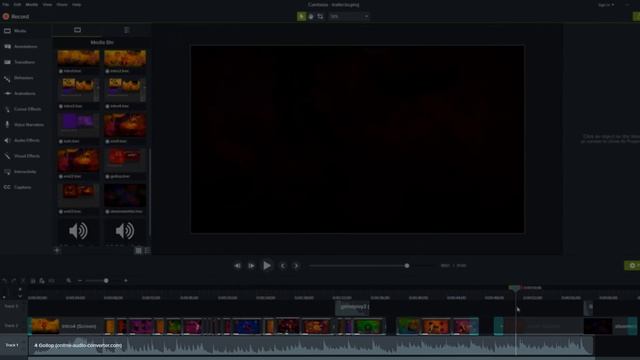Click the timeline zoom in plus

pyautogui.click(x=125, y=281)
